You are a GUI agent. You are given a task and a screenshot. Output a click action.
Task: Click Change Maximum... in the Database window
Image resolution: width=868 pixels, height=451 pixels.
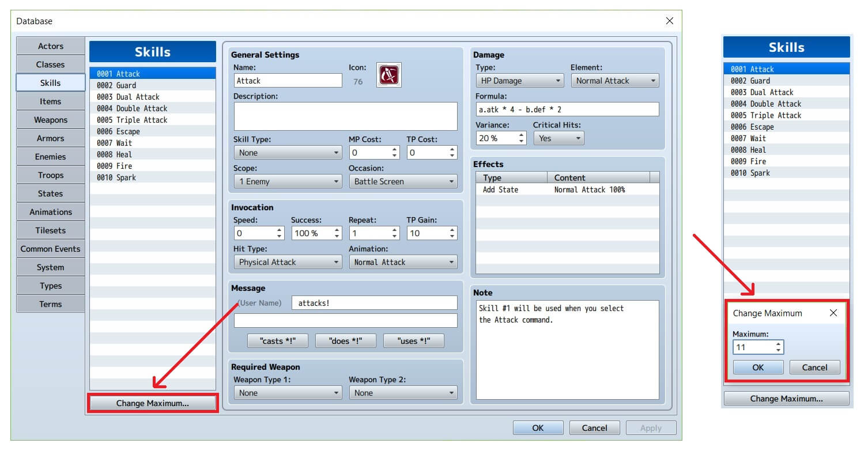[153, 403]
